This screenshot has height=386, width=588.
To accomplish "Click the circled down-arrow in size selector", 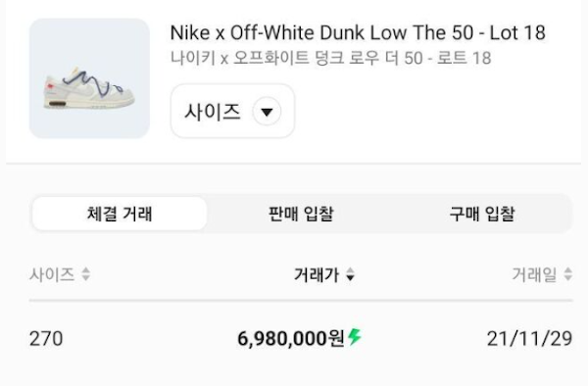I will (x=267, y=112).
